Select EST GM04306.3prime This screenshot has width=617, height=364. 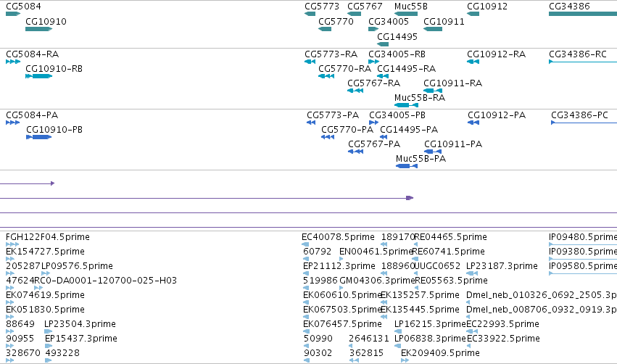[x=377, y=281]
